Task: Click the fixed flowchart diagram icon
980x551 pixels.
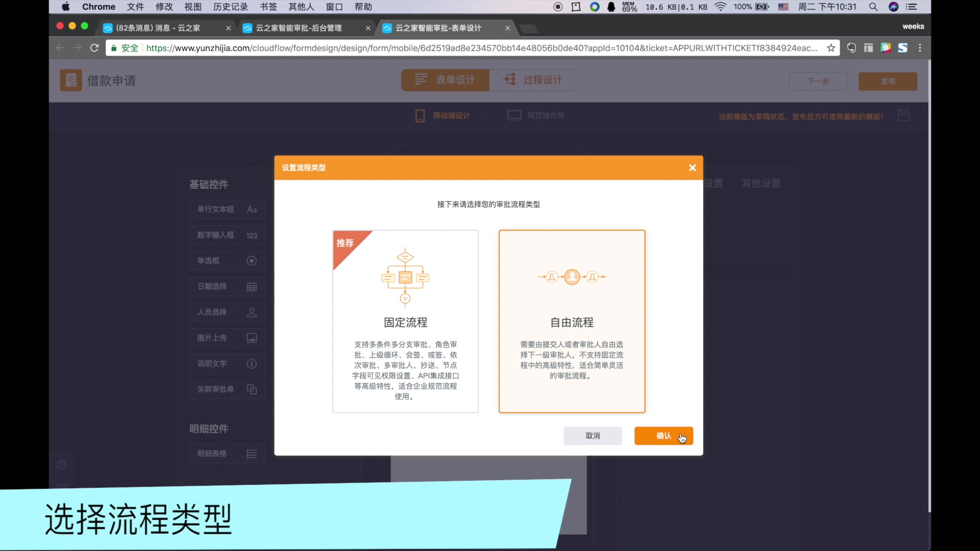Action: pos(405,277)
